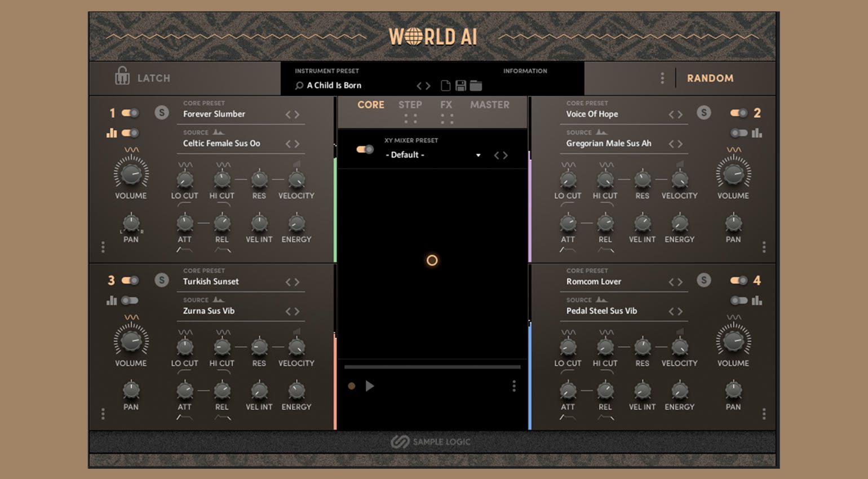Save the instrument preset with disk icon
Viewport: 868px width, 479px height.
[x=460, y=86]
